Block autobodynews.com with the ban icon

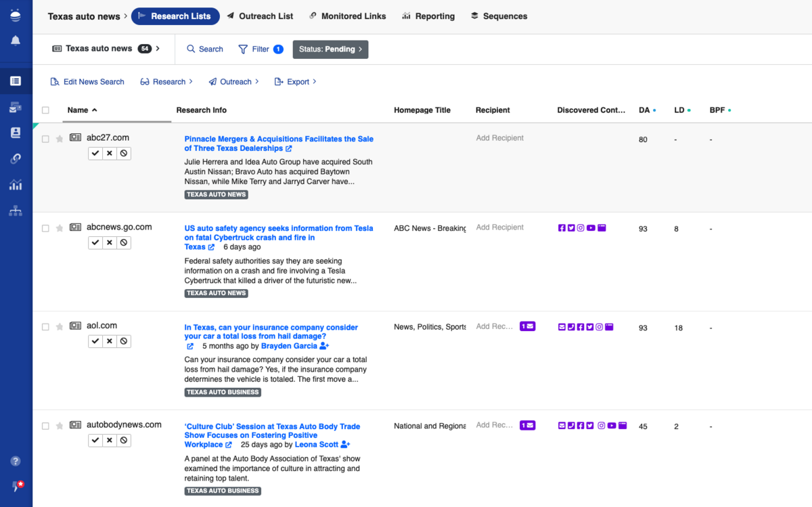pyautogui.click(x=123, y=441)
